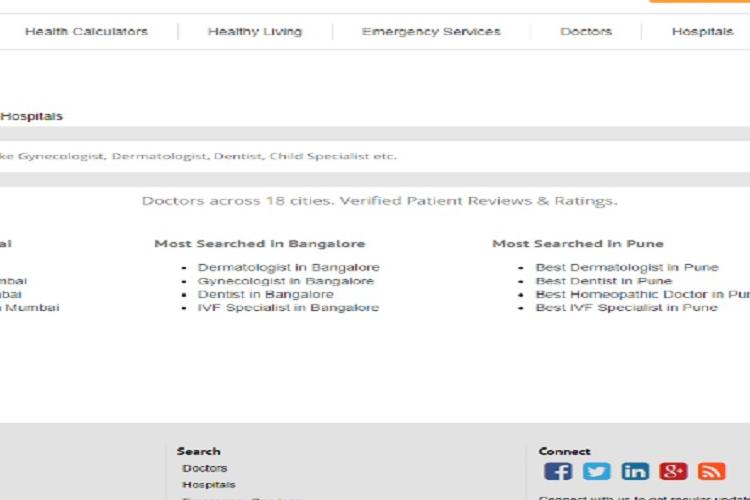Click the specialty search field with Gynecologist placeholder

pyautogui.click(x=375, y=156)
